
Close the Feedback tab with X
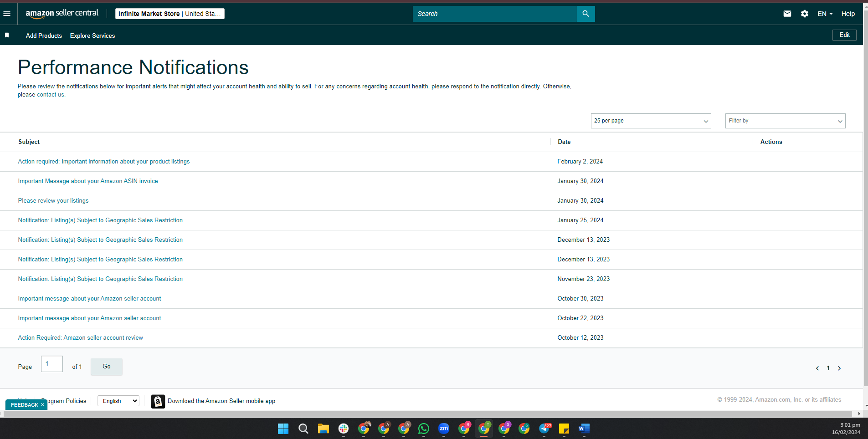42,404
